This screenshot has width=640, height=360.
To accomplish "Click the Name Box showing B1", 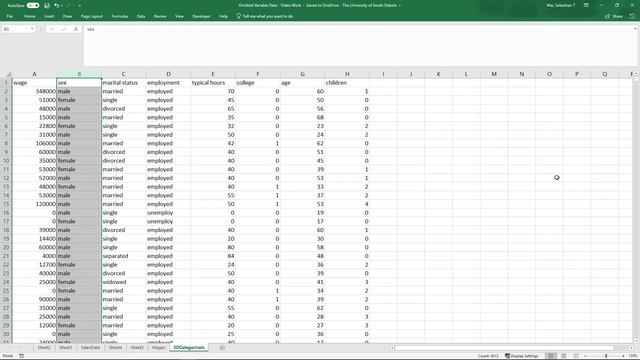I will click(x=16, y=29).
